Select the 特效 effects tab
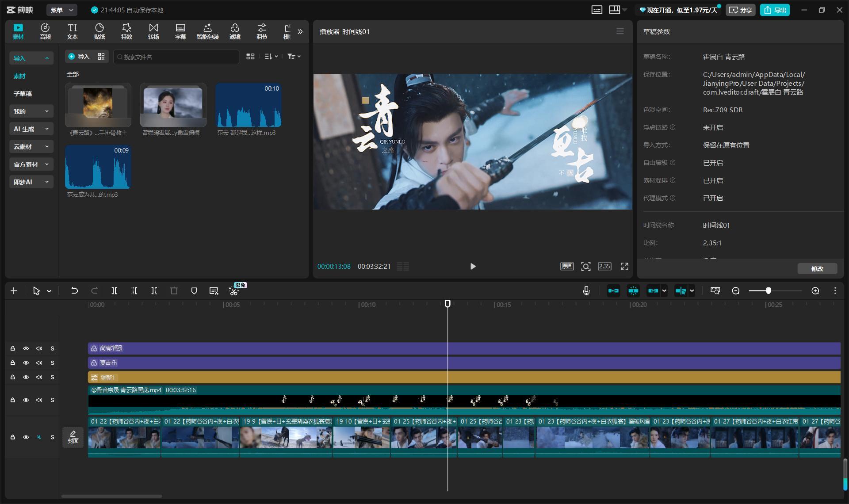 point(126,31)
